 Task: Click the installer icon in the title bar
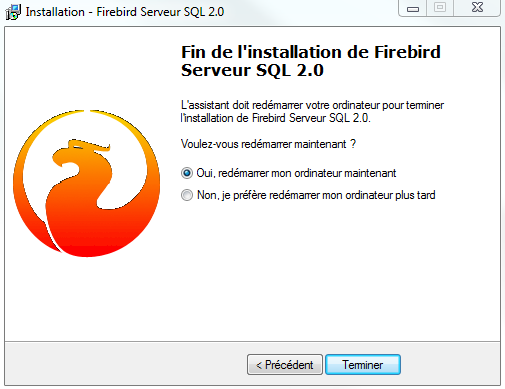(13, 12)
